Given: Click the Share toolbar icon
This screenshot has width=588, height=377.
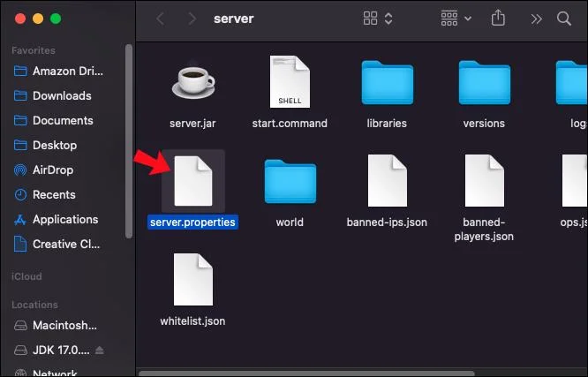Looking at the screenshot, I should pyautogui.click(x=498, y=18).
